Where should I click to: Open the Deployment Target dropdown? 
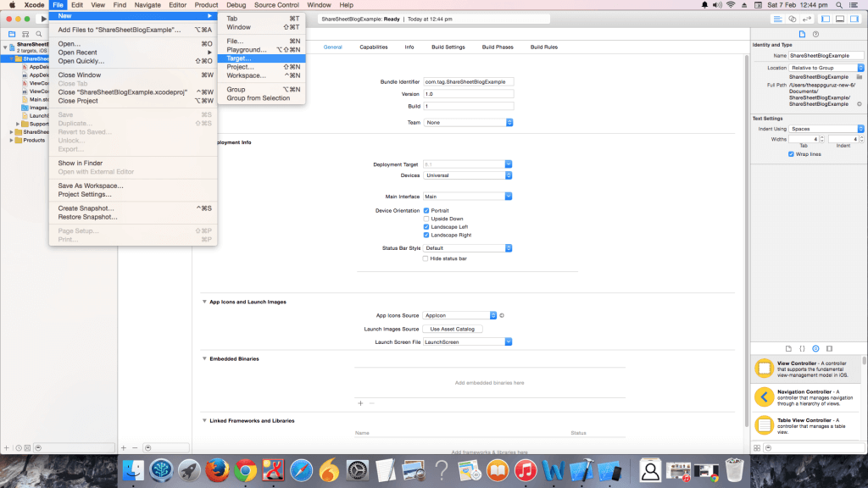click(x=467, y=164)
